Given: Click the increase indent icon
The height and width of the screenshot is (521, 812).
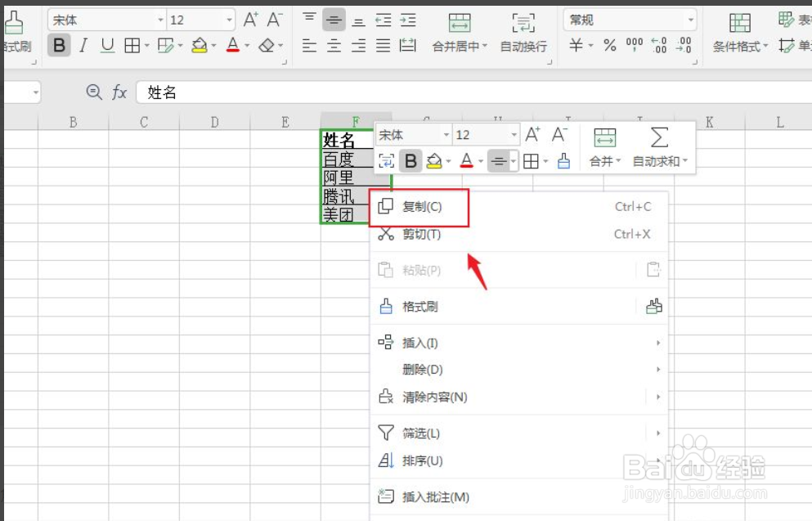Looking at the screenshot, I should (408, 20).
